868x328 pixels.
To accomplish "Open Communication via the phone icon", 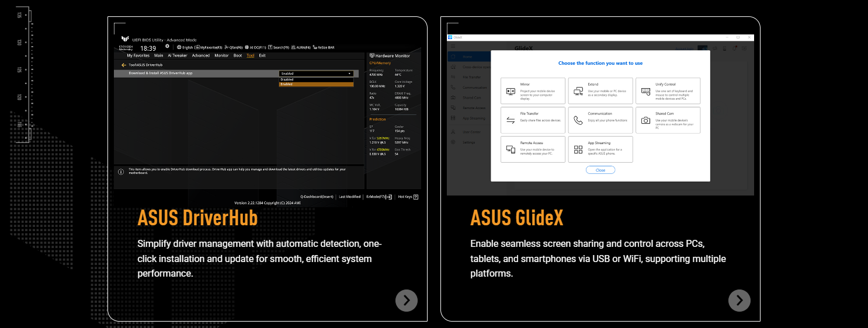I will (578, 120).
